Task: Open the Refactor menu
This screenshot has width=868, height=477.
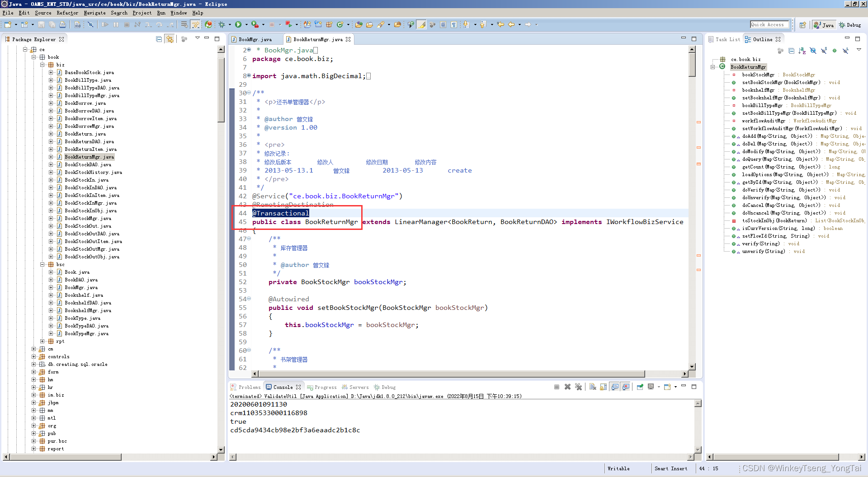Action: coord(67,13)
